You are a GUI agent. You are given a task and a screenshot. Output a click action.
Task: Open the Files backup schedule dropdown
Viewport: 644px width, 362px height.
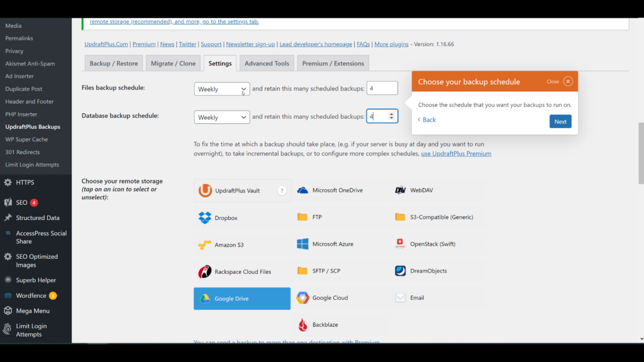(221, 89)
